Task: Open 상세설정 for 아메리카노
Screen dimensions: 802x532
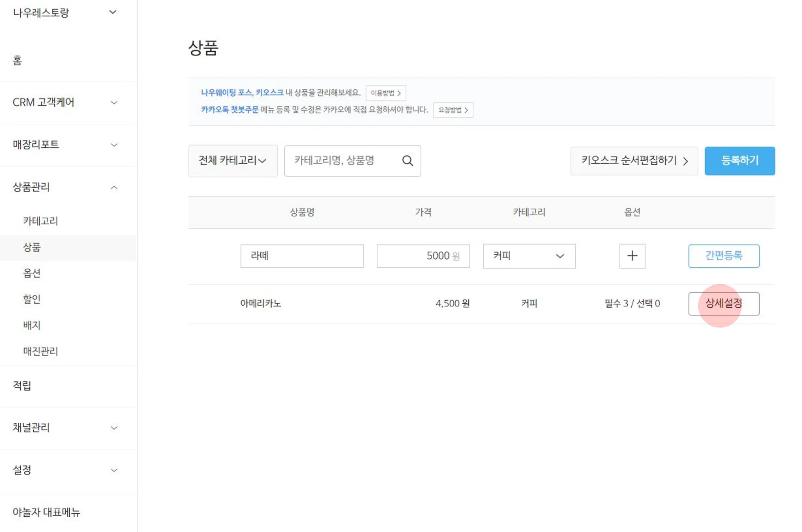Action: click(723, 303)
